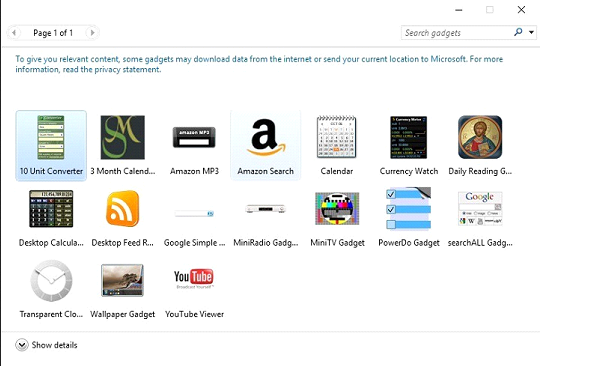Image resolution: width=598 pixels, height=366 pixels.
Task: Go to the next page arrow
Action: pos(92,33)
